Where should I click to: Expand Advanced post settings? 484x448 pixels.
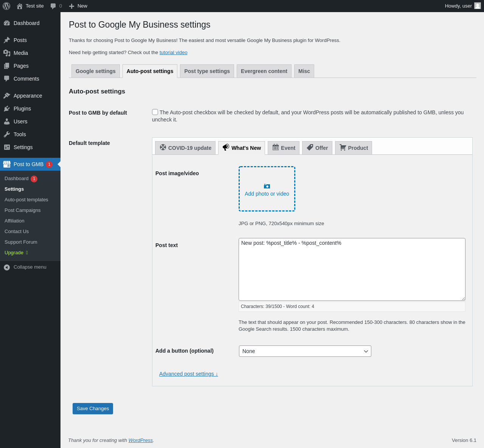click(x=188, y=374)
